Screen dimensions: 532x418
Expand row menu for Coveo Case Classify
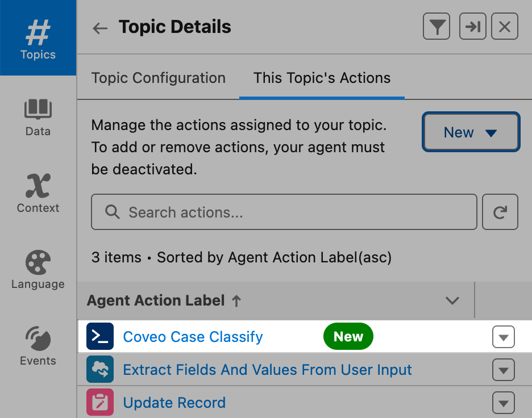click(503, 337)
